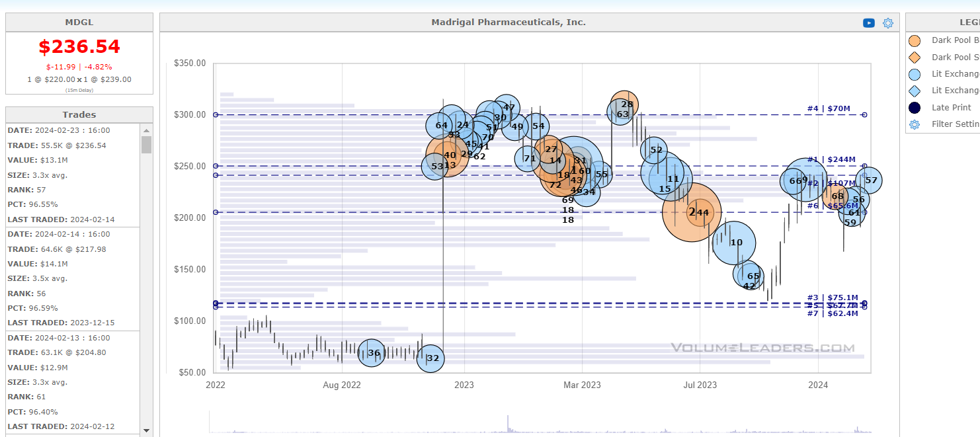980x437 pixels.
Task: Select trade bubble ranked 71
Action: pyautogui.click(x=528, y=158)
